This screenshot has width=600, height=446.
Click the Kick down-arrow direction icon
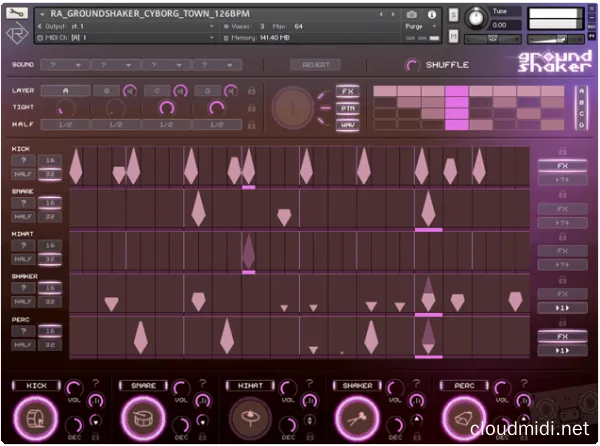96,421
